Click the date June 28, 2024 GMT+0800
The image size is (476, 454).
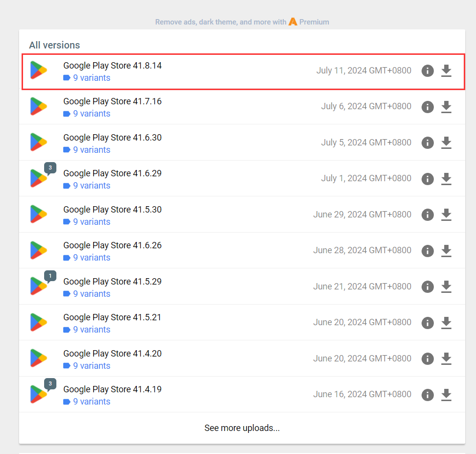(362, 250)
